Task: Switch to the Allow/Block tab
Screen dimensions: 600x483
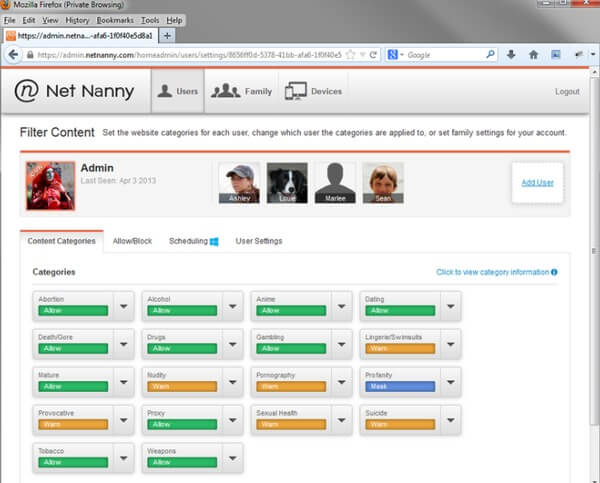Action: click(x=132, y=241)
